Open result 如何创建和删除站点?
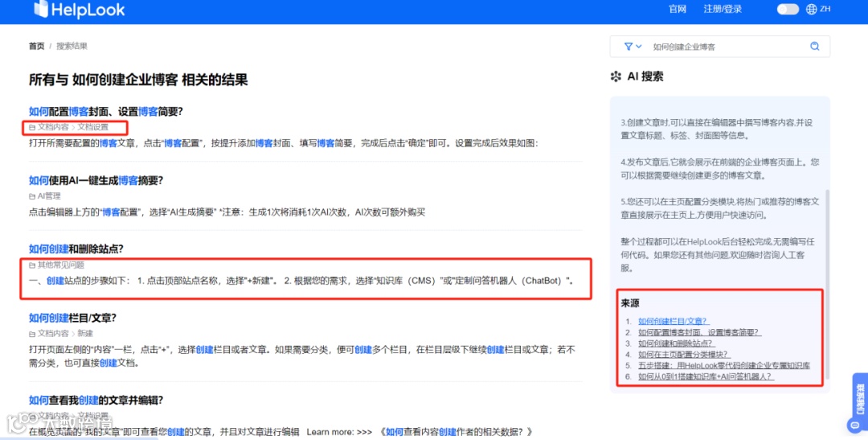Screen dimensions: 868x440 click(76, 249)
